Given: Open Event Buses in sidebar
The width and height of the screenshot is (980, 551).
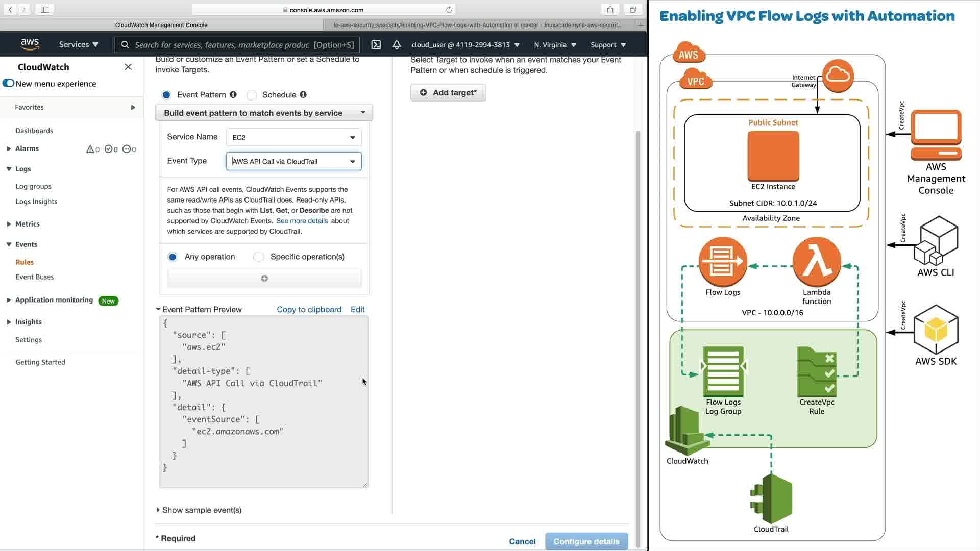Looking at the screenshot, I should pyautogui.click(x=35, y=277).
